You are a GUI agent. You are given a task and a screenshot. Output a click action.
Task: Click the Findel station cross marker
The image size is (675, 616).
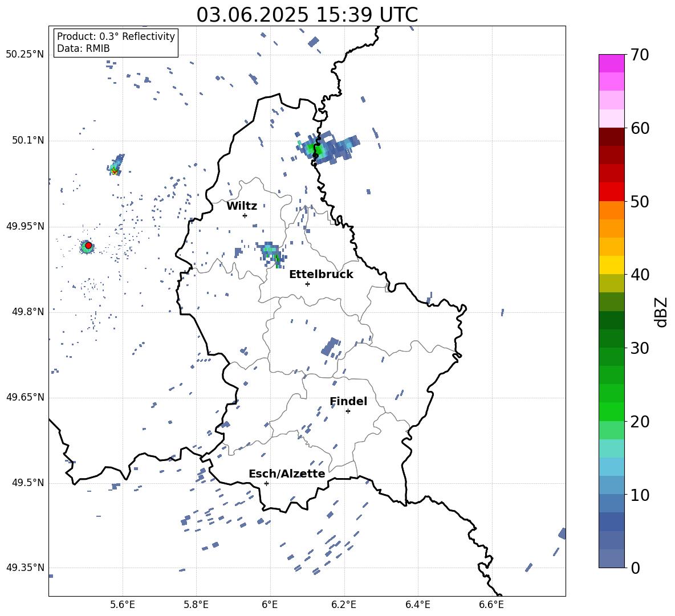348,411
